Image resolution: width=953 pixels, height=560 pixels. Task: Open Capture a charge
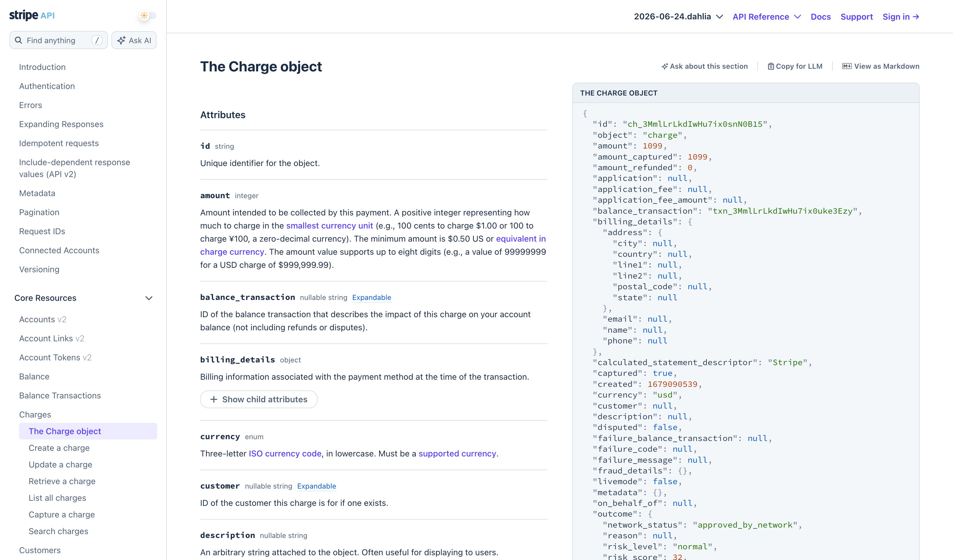[x=62, y=514]
